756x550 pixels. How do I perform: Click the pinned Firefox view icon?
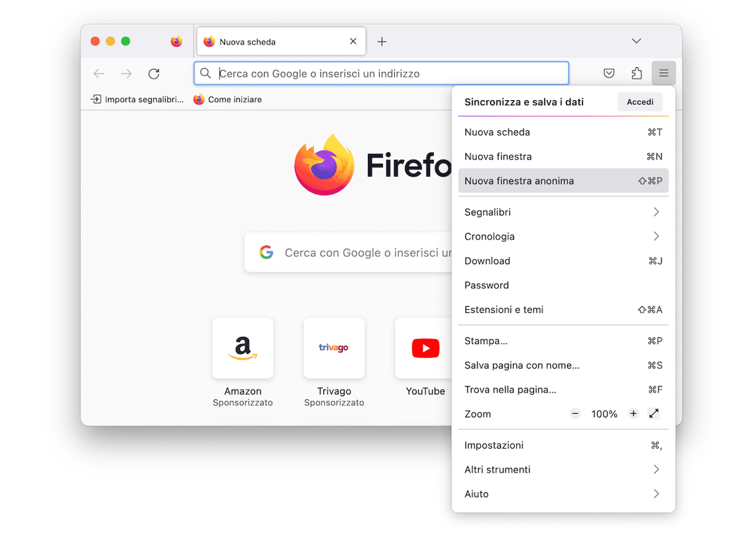[x=177, y=42]
